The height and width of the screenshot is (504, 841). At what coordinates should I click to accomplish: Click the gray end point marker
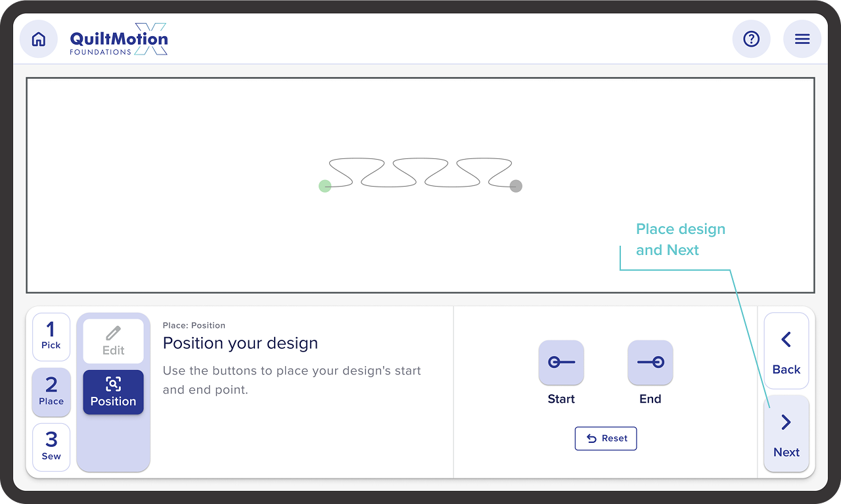coord(516,186)
